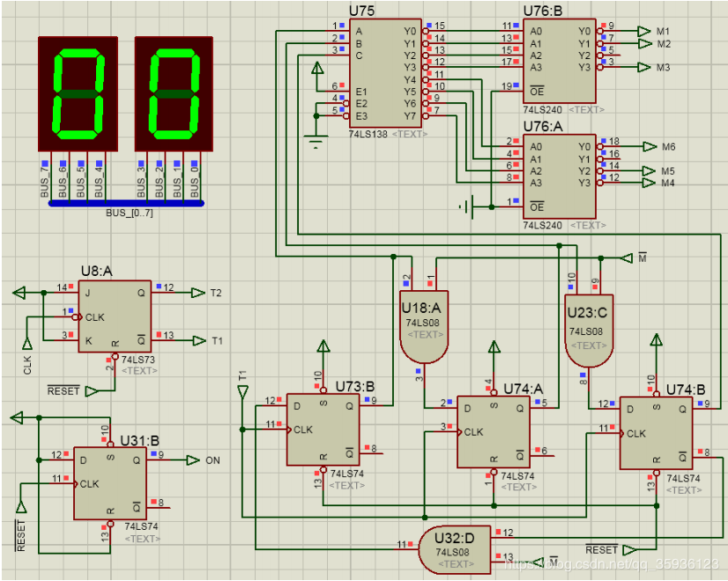Click the U74:B D flip-flop
The image size is (728, 581).
656,432
